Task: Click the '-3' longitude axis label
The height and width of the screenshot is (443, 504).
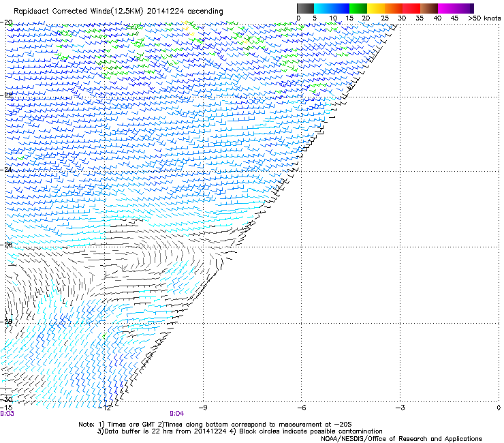Action: point(400,408)
